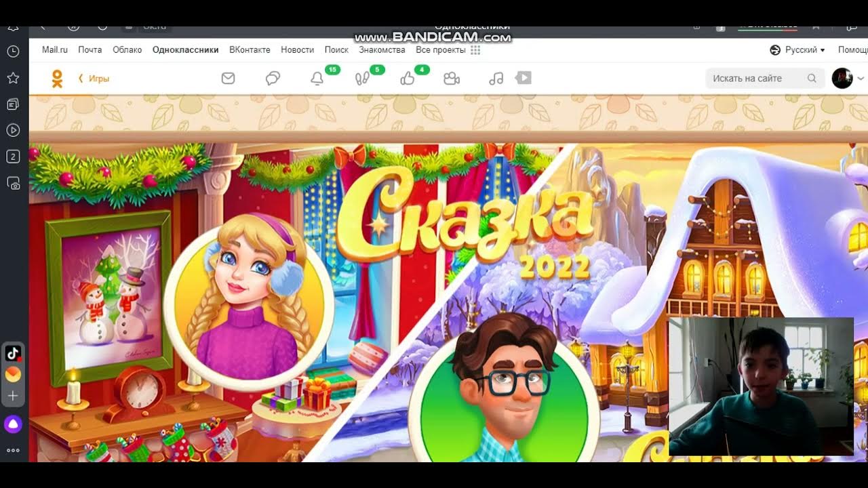Screen dimensions: 868x488
Task: Go back to Игры section
Action: (x=94, y=79)
